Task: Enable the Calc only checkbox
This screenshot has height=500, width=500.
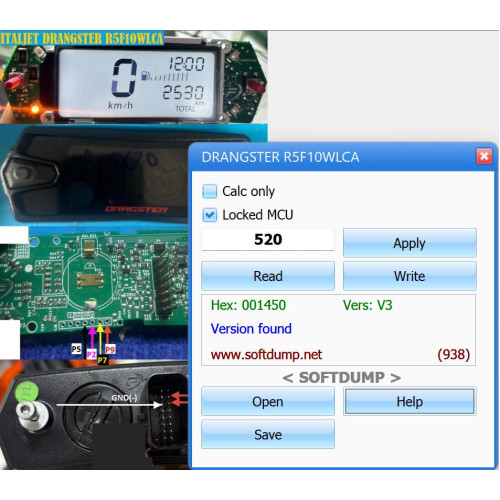Action: 210,191
